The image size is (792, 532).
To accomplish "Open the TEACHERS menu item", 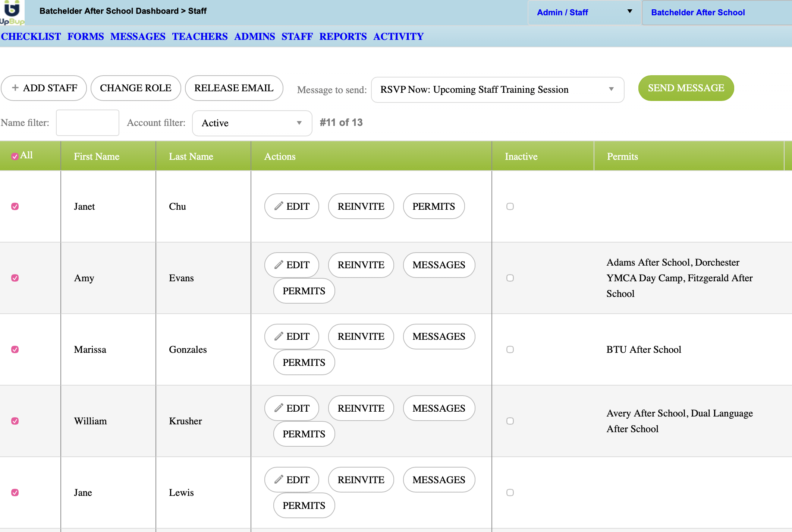I will pyautogui.click(x=199, y=37).
